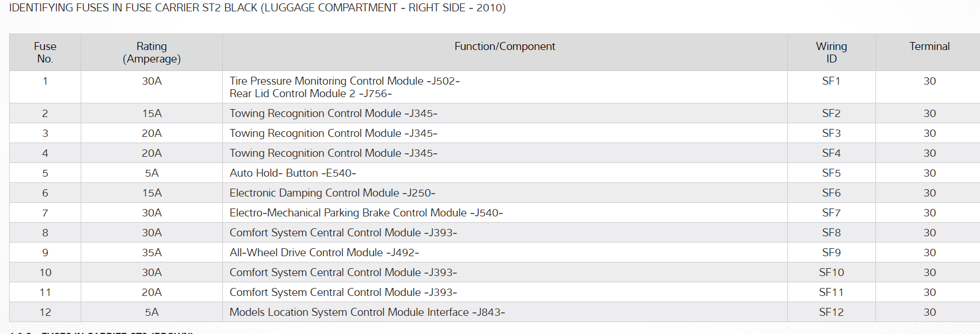Click All-Wheel Drive Control Module -J492-
Image resolution: width=980 pixels, height=334 pixels.
324,253
